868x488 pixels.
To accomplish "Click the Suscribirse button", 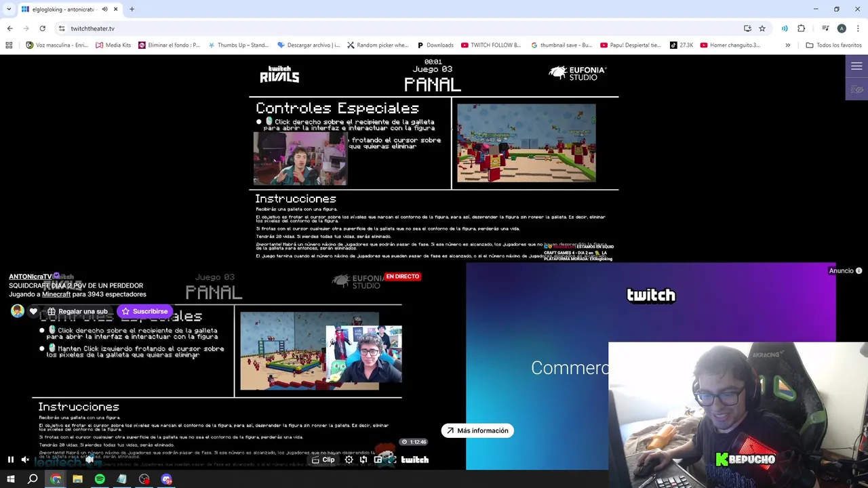I will (x=144, y=311).
